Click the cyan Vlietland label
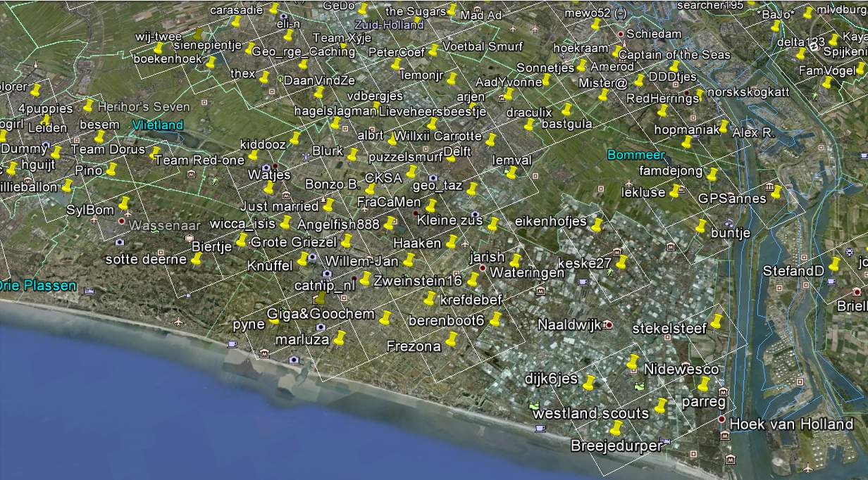868x480 pixels. coord(157,125)
